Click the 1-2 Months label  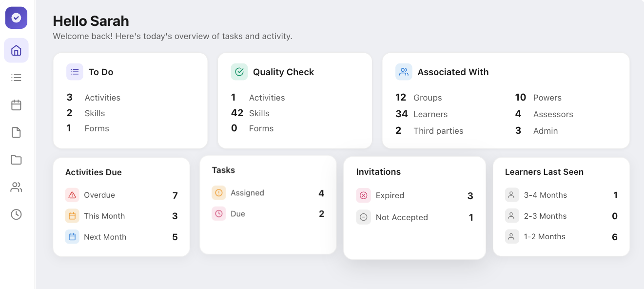[x=545, y=236]
